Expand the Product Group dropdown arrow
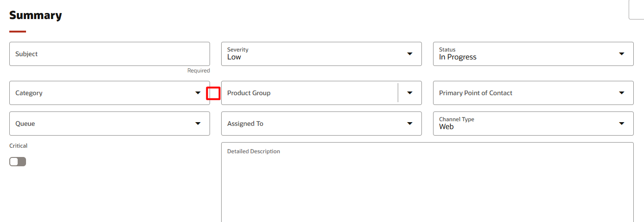This screenshot has height=222, width=644. (410, 93)
